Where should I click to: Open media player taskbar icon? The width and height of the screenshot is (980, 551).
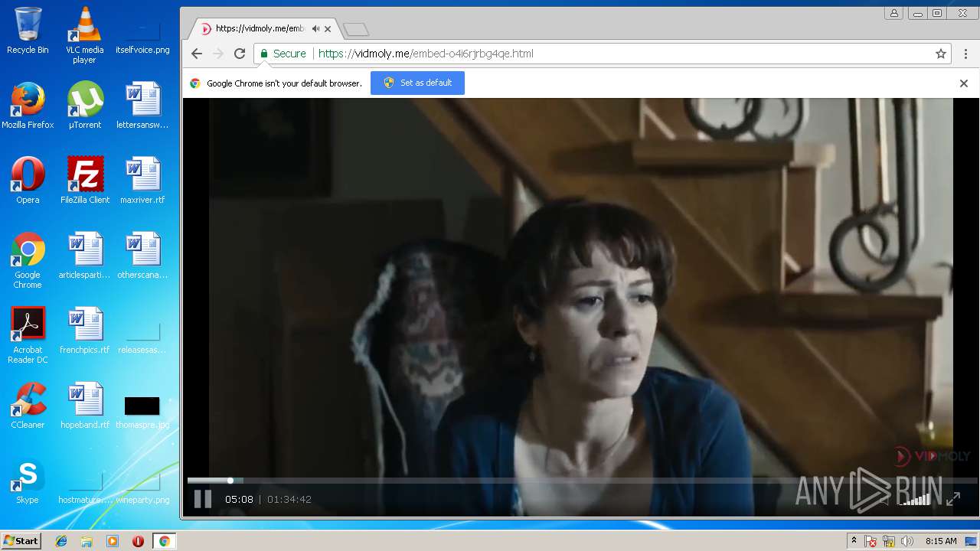point(113,541)
